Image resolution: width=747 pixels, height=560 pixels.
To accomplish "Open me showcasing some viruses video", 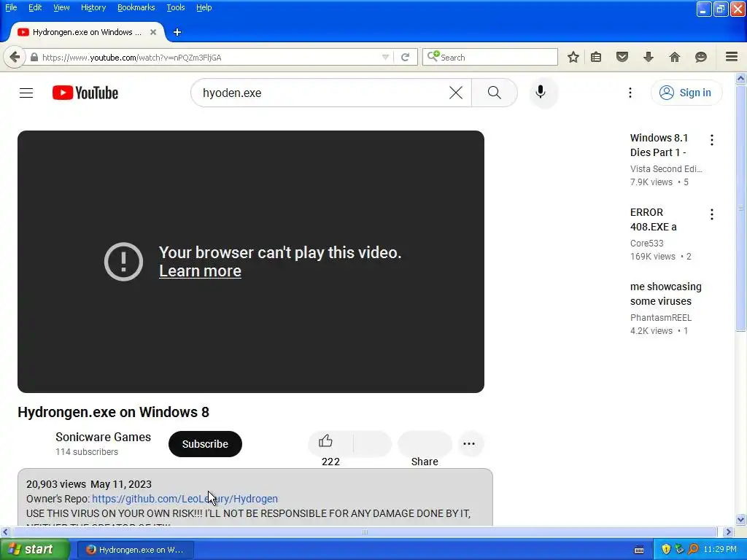I will (x=665, y=294).
